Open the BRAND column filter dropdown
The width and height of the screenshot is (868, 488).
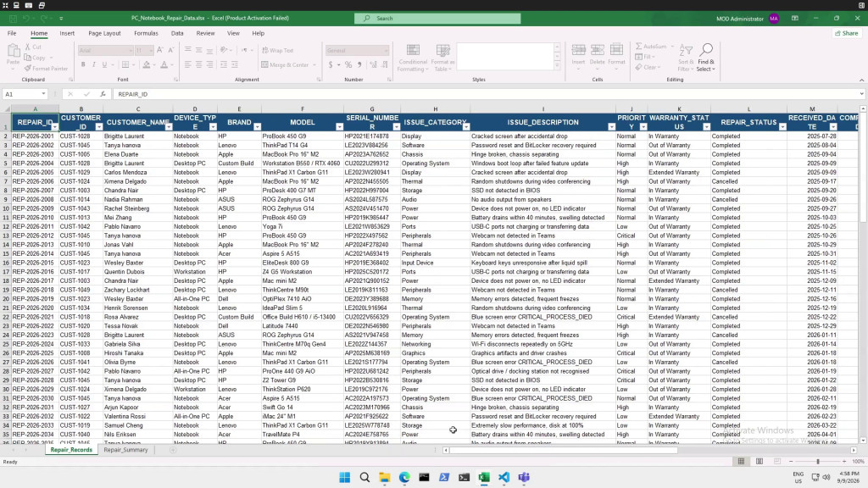[x=257, y=127]
